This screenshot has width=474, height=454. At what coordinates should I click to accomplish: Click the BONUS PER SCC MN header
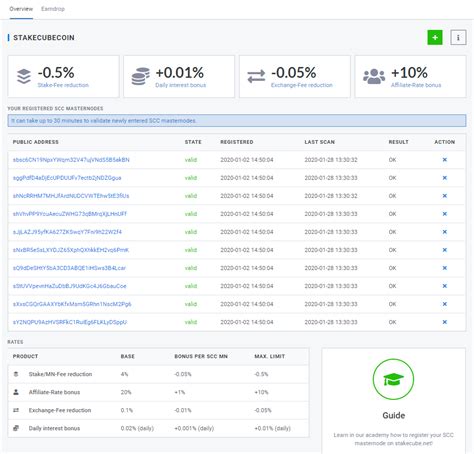tap(201, 356)
